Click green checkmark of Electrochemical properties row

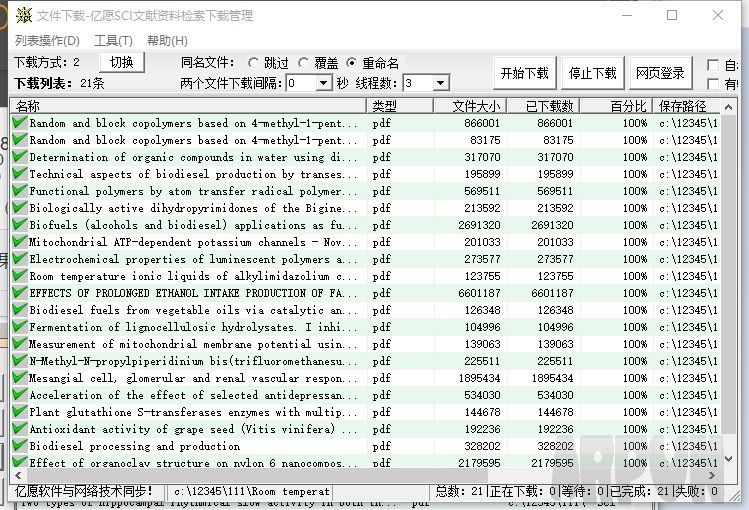pyautogui.click(x=20, y=258)
